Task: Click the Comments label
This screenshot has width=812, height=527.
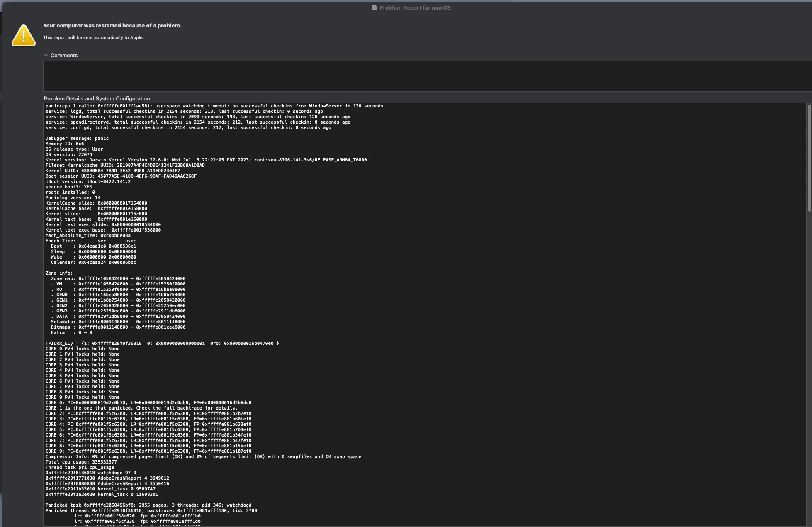Action: coord(64,55)
